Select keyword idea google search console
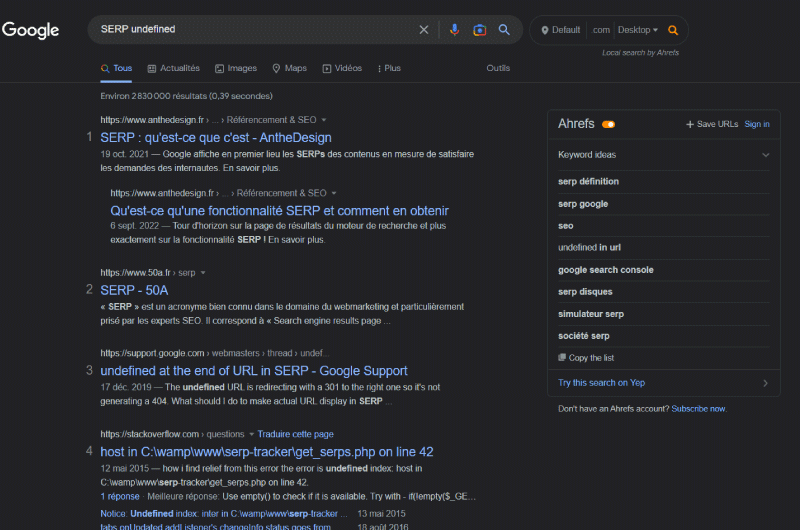The width and height of the screenshot is (800, 530). (x=606, y=270)
